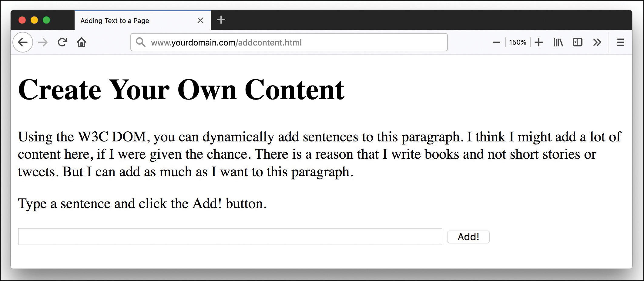Toggle the sidebar panel icon
The height and width of the screenshot is (281, 644).
[578, 42]
